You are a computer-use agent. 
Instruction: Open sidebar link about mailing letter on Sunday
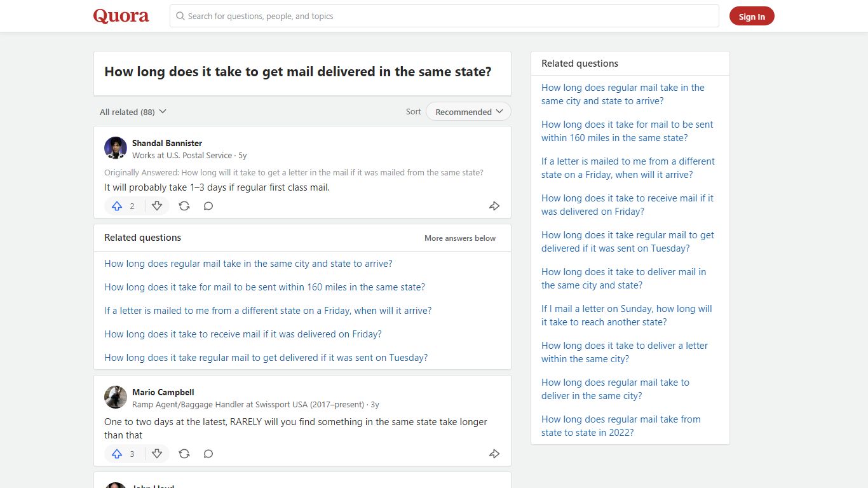(627, 315)
